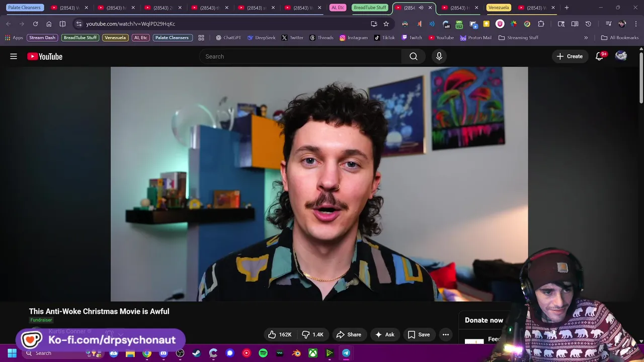Click the Fundraiser badge under the title
This screenshot has width=644, height=362.
[41, 320]
